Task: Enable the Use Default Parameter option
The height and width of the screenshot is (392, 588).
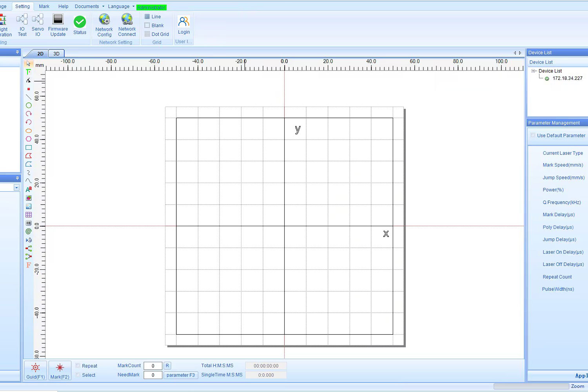Action: pyautogui.click(x=533, y=135)
